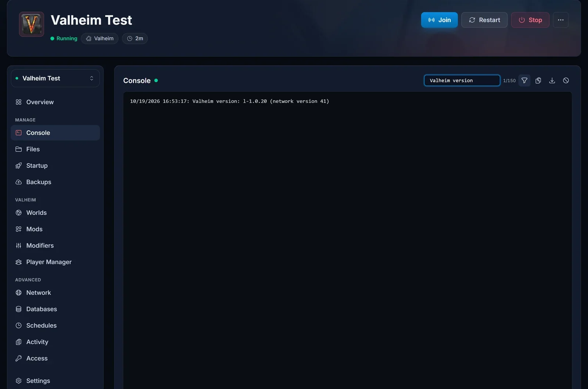Click the Valheim version log line

point(229,101)
